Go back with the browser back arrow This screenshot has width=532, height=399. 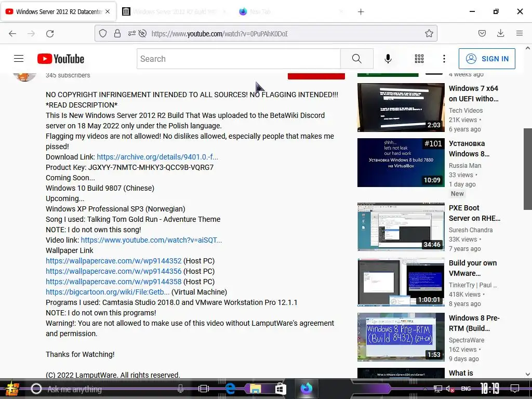point(12,34)
